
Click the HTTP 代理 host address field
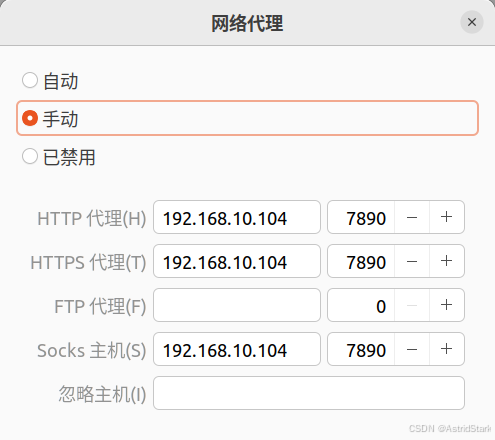point(237,217)
